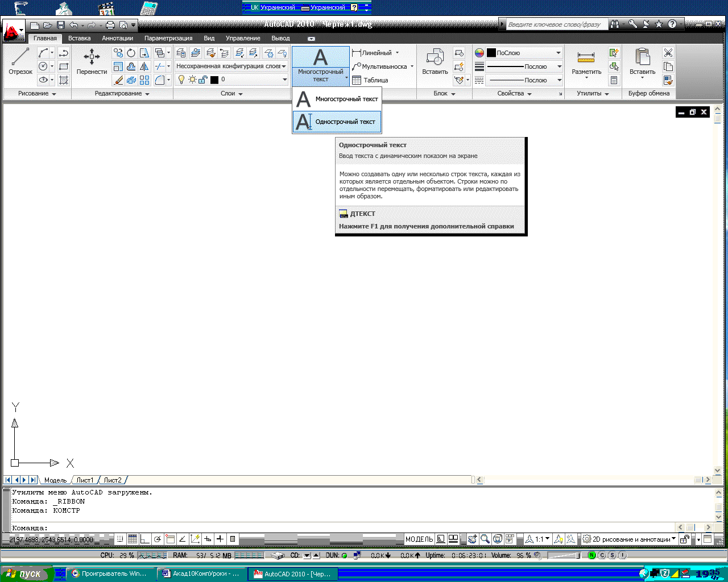This screenshot has width=728, height=582.
Task: Toggle the МОДЕЛЬ model space button
Action: point(419,539)
